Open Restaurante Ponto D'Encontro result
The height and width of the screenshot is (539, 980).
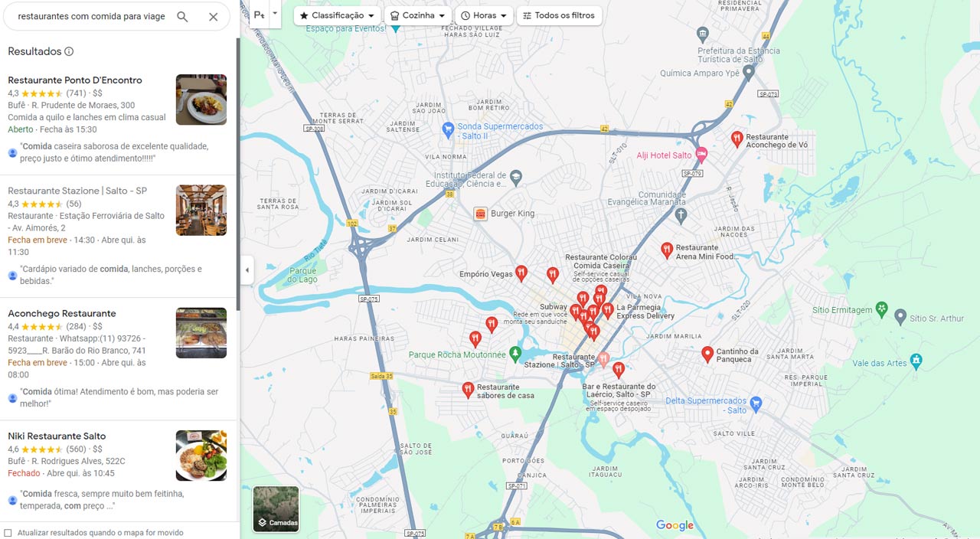(x=119, y=119)
